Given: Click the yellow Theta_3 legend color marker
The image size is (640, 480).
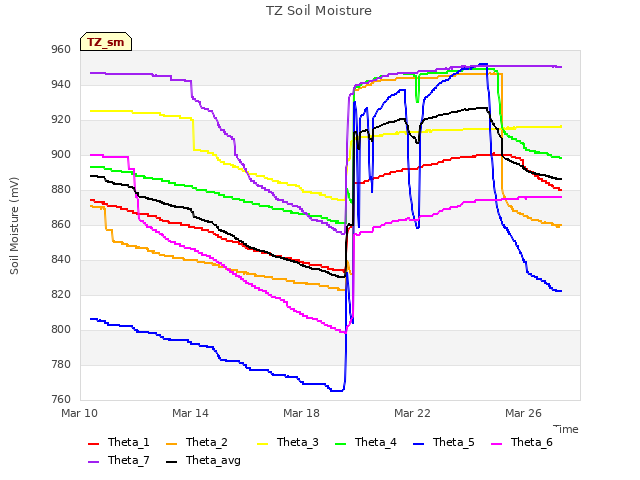Looking at the screenshot, I should [262, 444].
